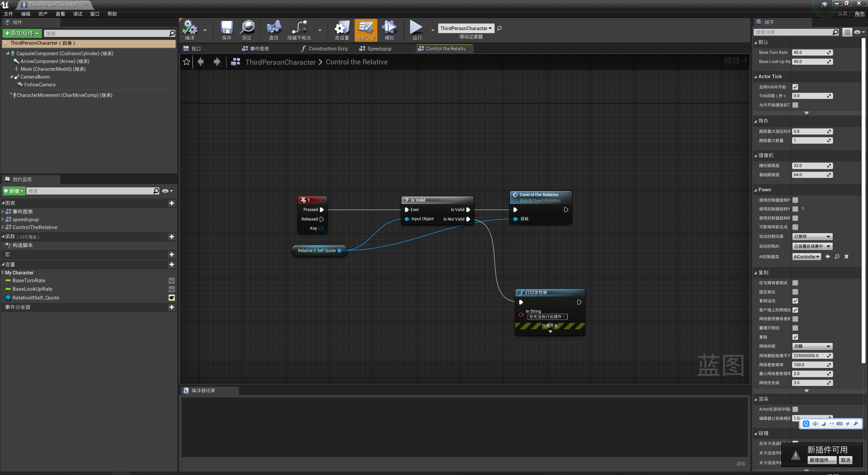Enable the 固定相关 checkbox
Image resolution: width=868 pixels, height=475 pixels.
pyautogui.click(x=796, y=292)
